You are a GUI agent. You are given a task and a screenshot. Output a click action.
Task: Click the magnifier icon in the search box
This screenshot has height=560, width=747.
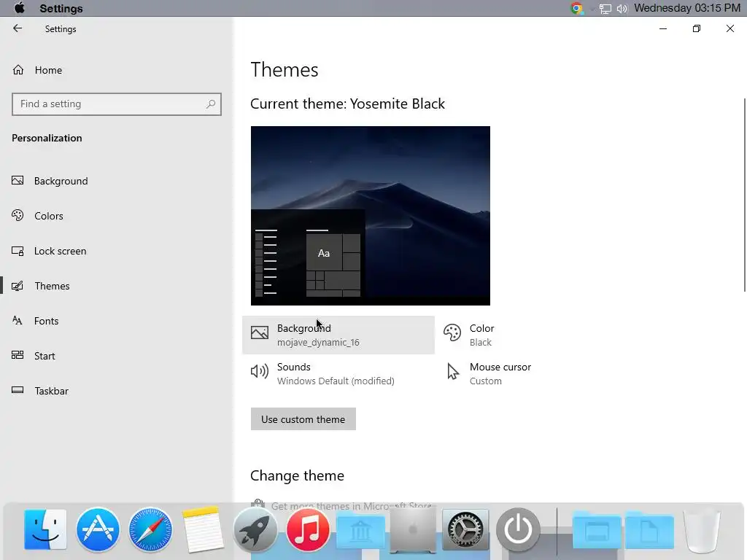coord(211,104)
